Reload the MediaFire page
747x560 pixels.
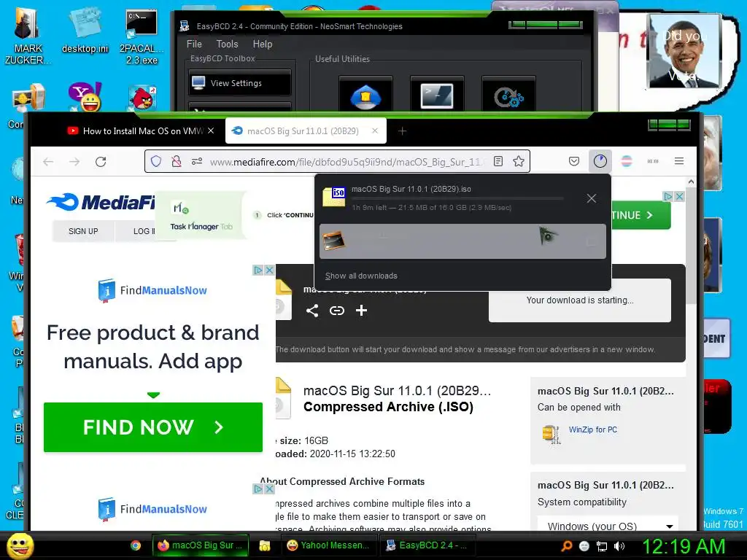(101, 162)
